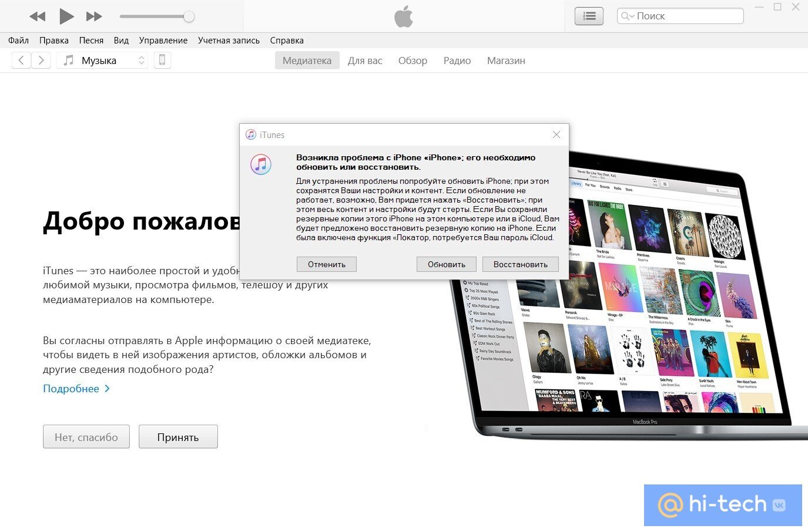Click the Нет, спасибо button

(x=86, y=437)
